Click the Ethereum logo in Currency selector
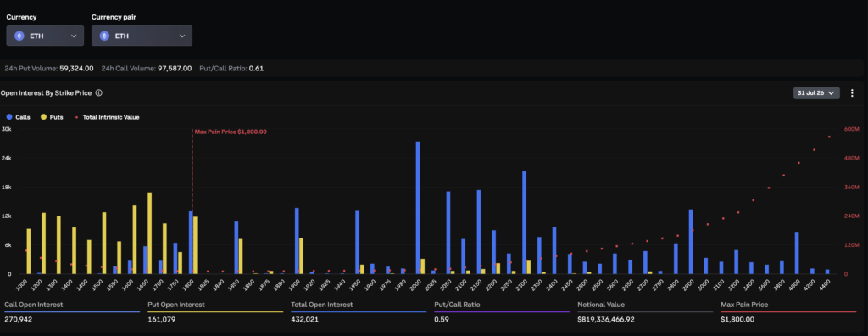This screenshot has width=868, height=336. coord(19,36)
